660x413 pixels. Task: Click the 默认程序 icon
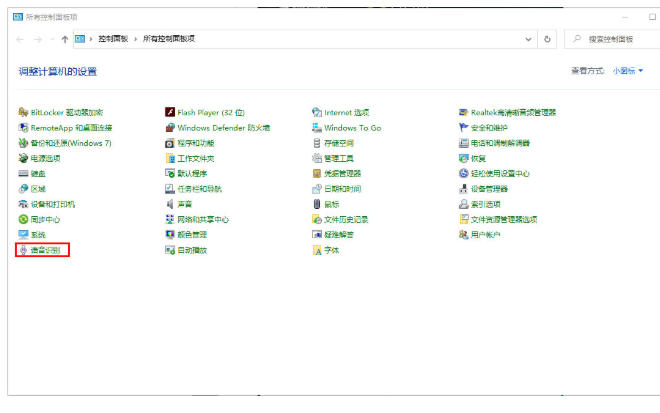170,173
